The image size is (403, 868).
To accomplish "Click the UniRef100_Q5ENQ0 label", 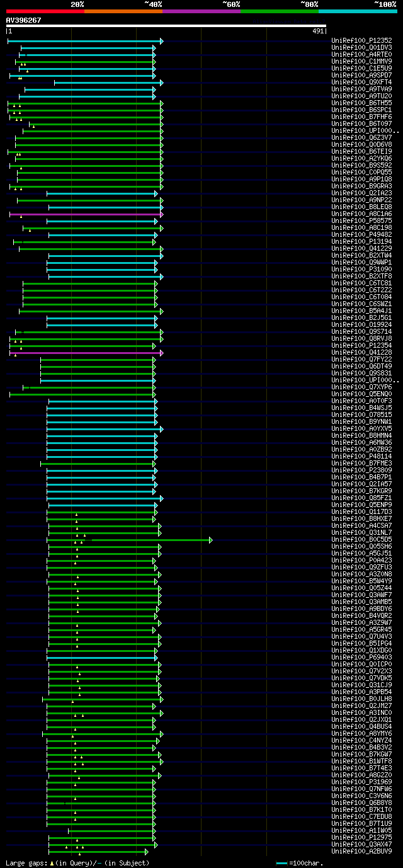I will click(x=361, y=394).
